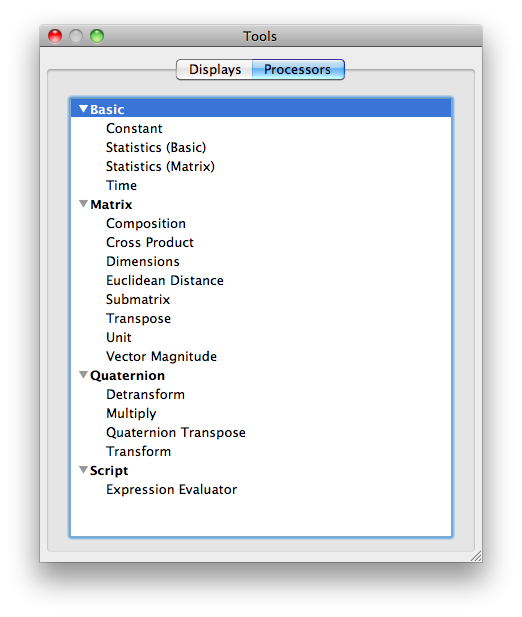Image resolution: width=522 pixels, height=617 pixels.
Task: Grab the window resize grip corner
Action: 476,556
